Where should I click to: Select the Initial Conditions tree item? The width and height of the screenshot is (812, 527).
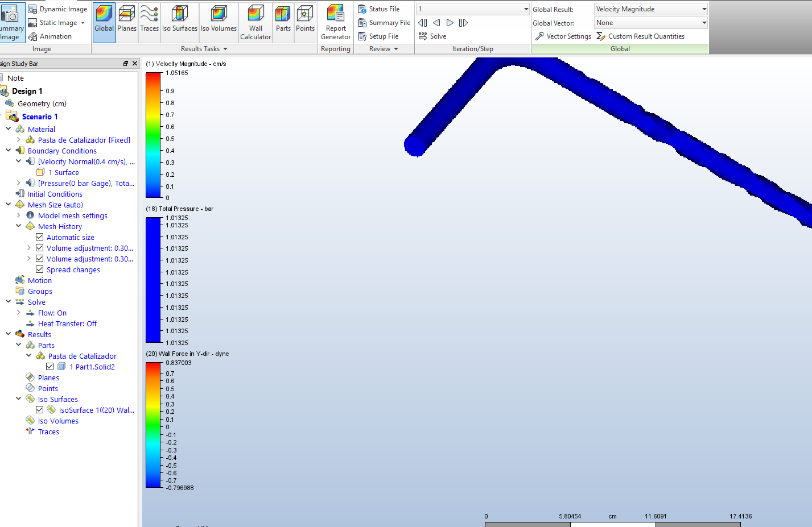[x=55, y=194]
